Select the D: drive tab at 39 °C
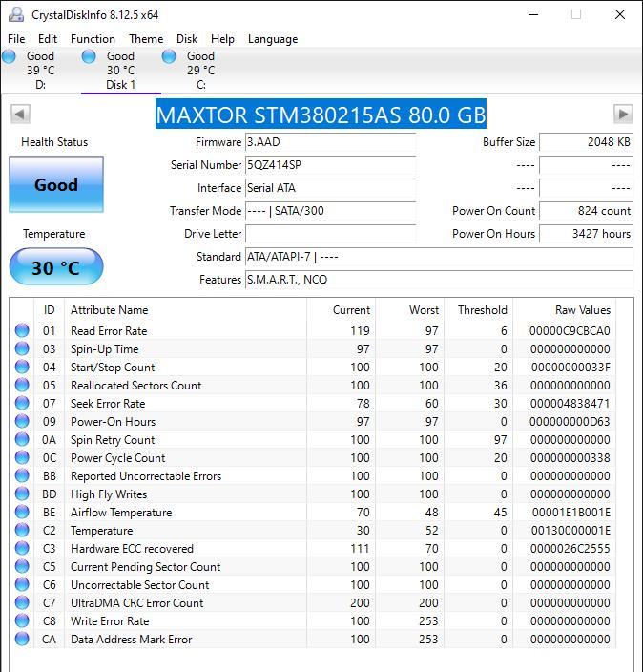Image resolution: width=643 pixels, height=672 pixels. point(40,70)
